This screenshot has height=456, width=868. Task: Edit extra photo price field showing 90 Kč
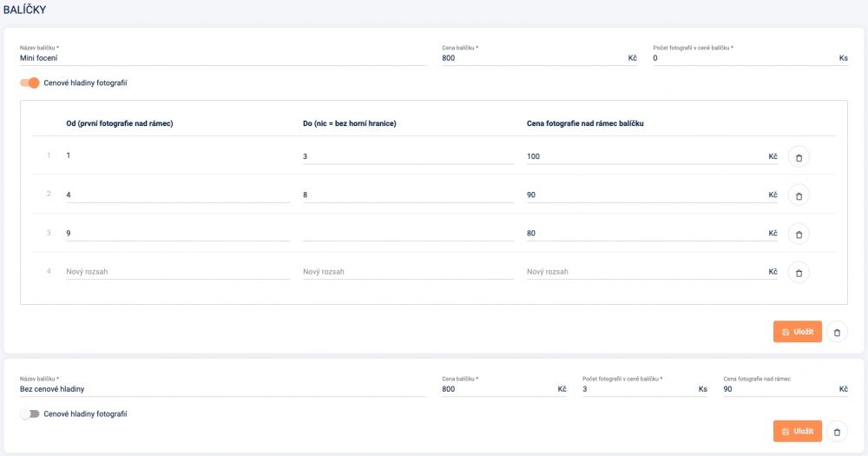786,389
